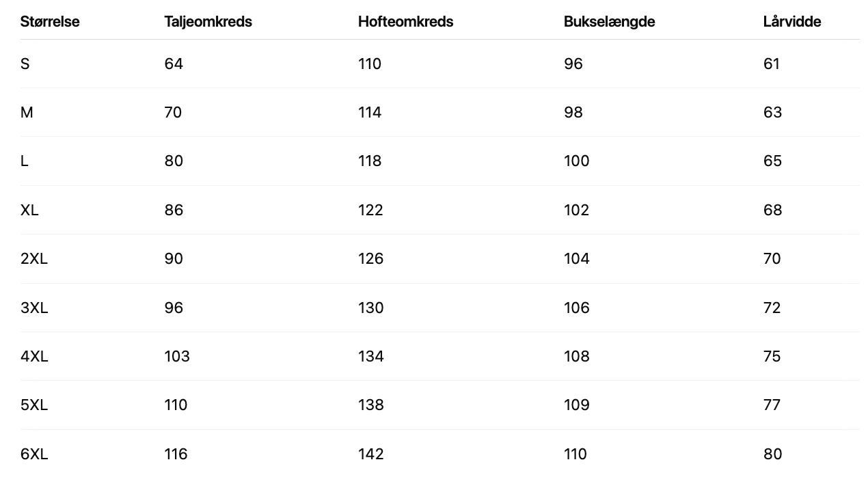Click the Taljeomkreds column header
Screen dimensions: 868x488
208,22
